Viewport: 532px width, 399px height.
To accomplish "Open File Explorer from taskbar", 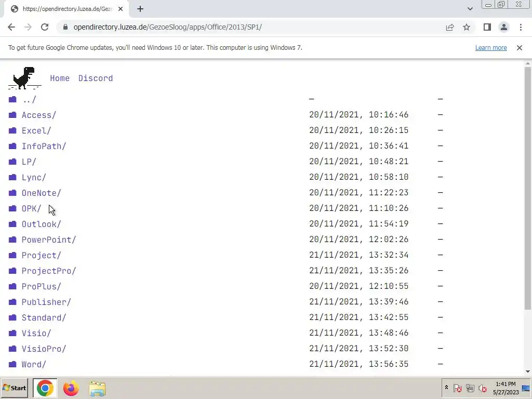I will pos(97,389).
